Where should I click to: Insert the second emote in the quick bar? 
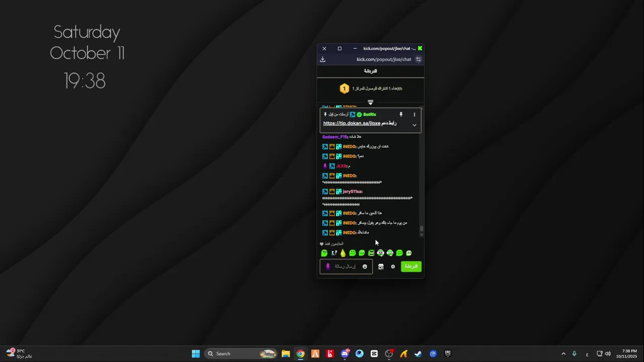click(x=334, y=253)
